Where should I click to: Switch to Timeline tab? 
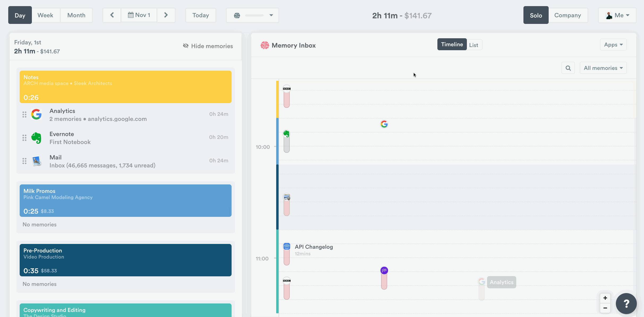pos(452,44)
